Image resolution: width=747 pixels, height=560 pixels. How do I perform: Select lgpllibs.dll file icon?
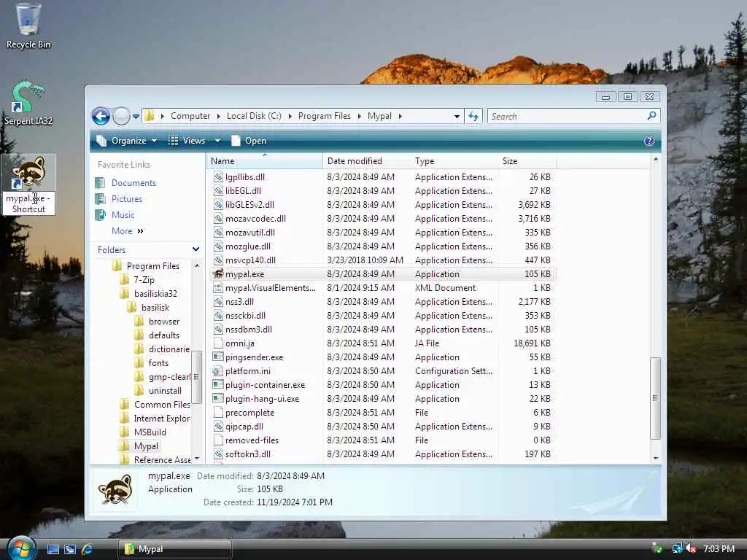pyautogui.click(x=217, y=177)
